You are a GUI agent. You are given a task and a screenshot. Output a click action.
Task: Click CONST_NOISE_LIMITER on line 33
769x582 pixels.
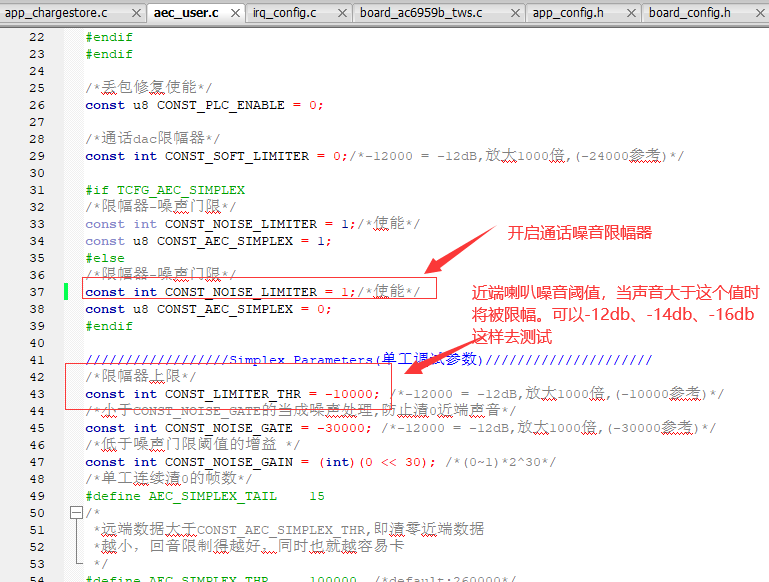point(241,224)
